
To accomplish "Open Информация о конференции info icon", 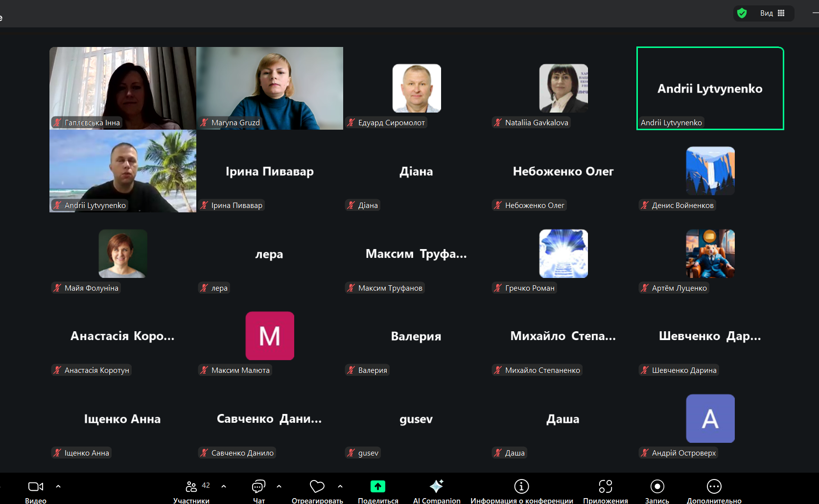I will click(521, 486).
